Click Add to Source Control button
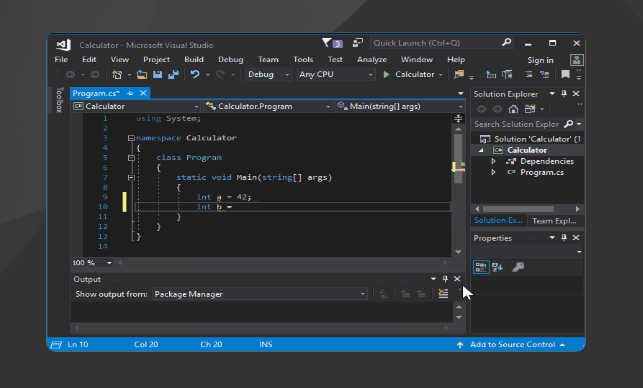The width and height of the screenshot is (643, 388). (512, 345)
